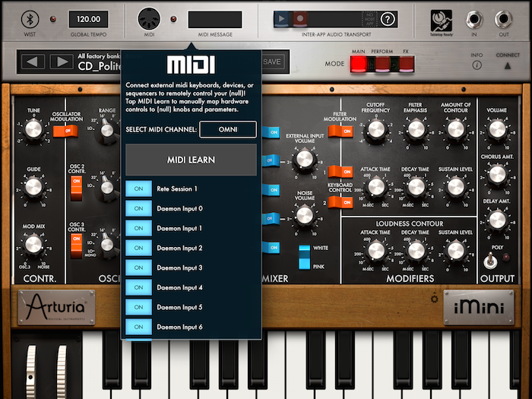Viewport: 532px width, 399px height.
Task: Flip the White/Pink noise switch
Action: (x=304, y=257)
